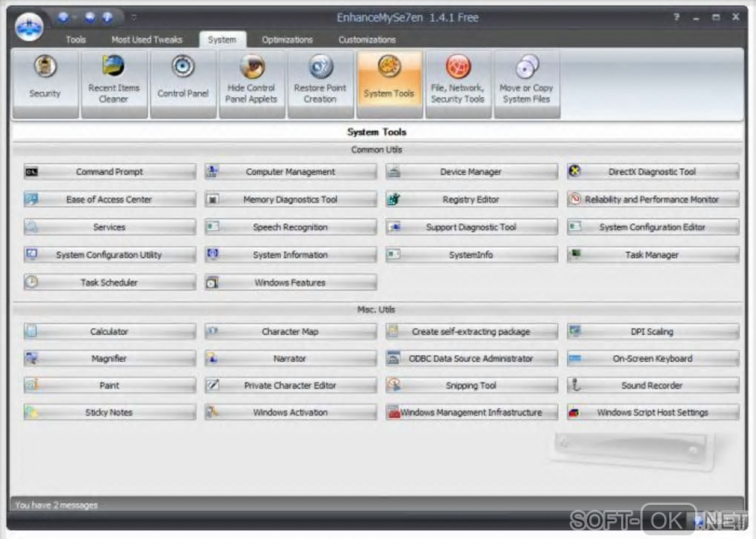Image resolution: width=756 pixels, height=539 pixels.
Task: Open System Configuration Editor
Action: point(652,227)
